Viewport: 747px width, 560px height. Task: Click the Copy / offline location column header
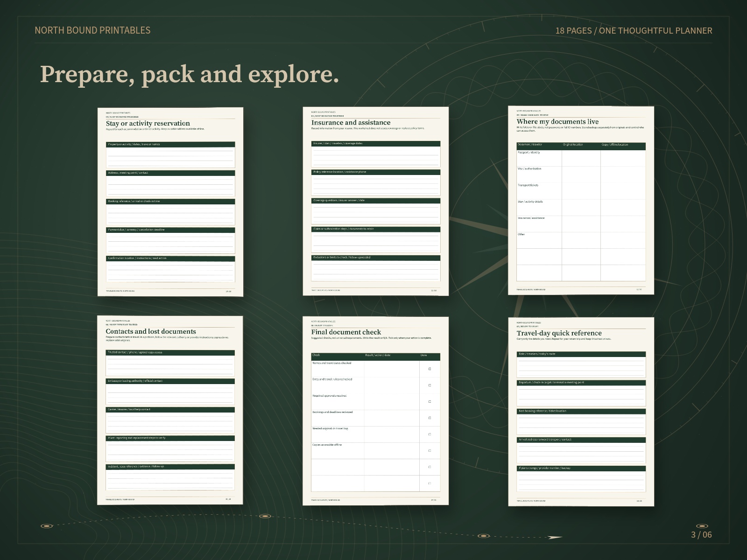pyautogui.click(x=615, y=145)
